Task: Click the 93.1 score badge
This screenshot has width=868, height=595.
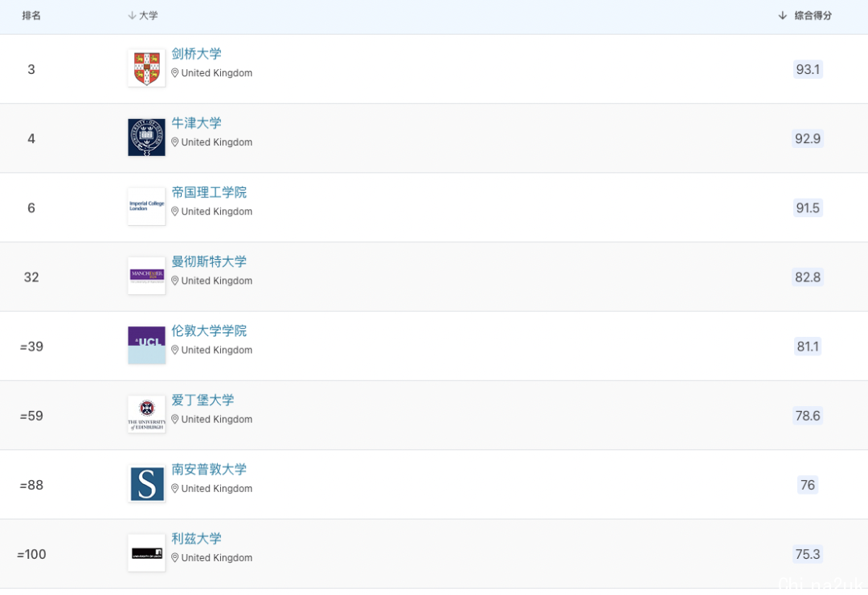Action: click(808, 69)
